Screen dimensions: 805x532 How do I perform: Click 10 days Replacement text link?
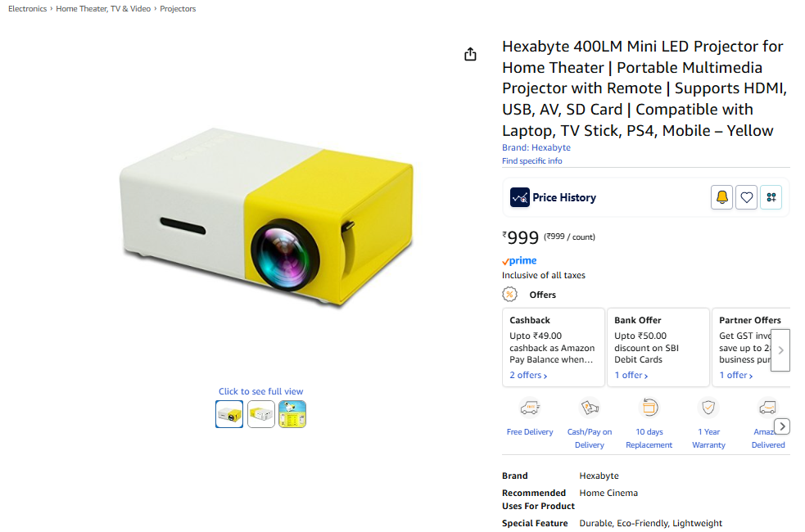click(649, 438)
